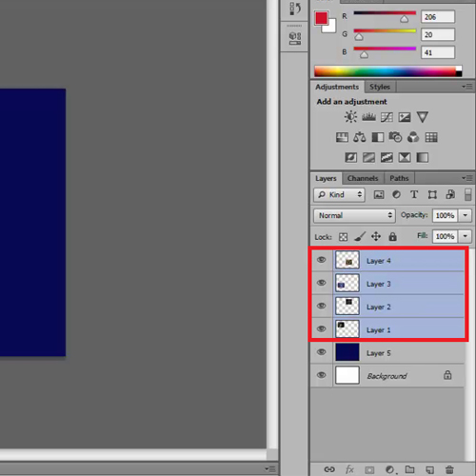Image resolution: width=476 pixels, height=476 pixels.
Task: Click the red foreground color swatch
Action: pyautogui.click(x=321, y=18)
